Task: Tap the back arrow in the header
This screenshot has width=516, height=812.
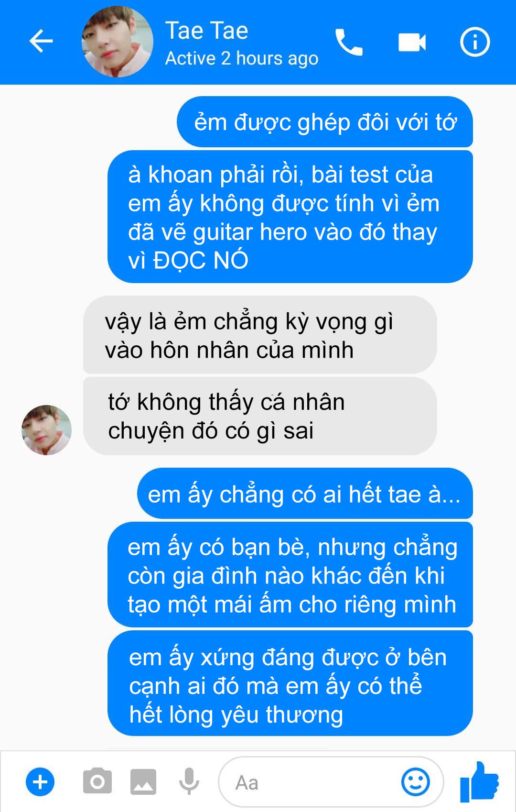Action: pos(41,41)
